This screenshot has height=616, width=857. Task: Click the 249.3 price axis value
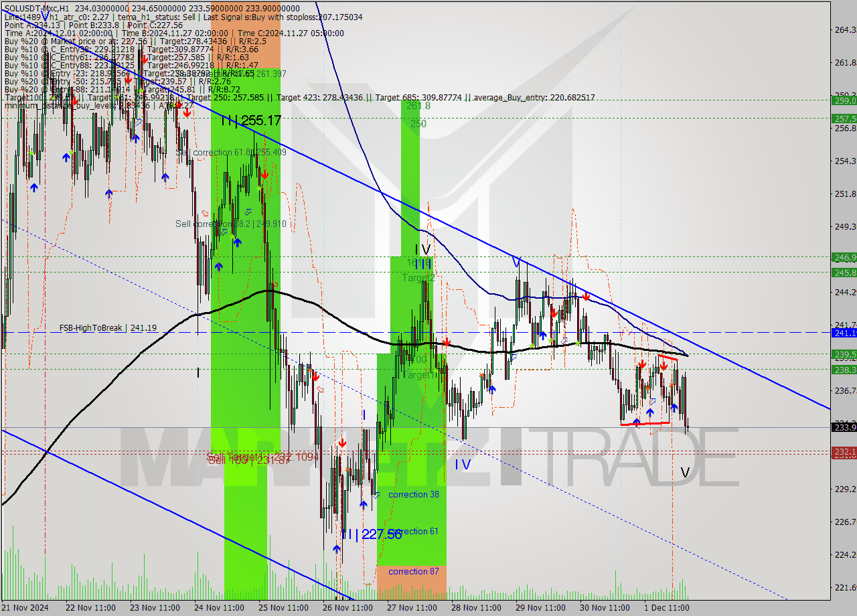846,226
